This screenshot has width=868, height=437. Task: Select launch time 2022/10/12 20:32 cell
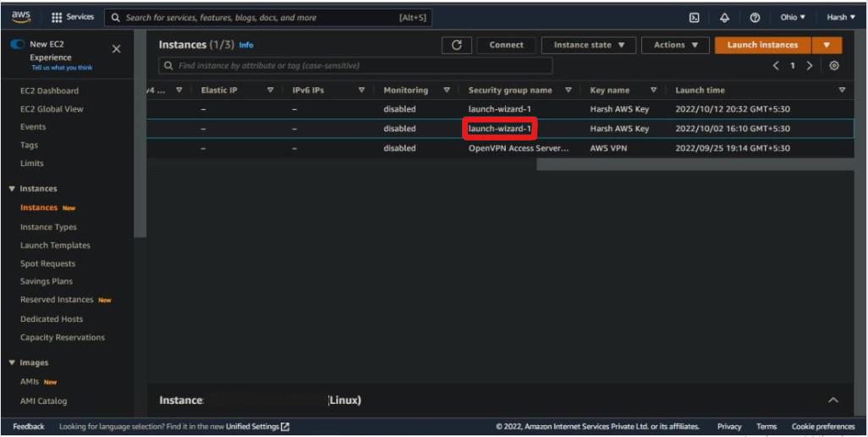click(x=733, y=109)
